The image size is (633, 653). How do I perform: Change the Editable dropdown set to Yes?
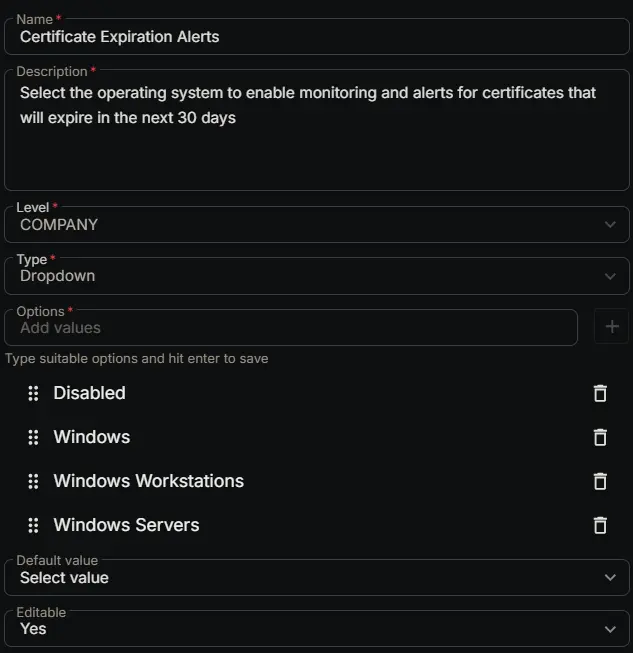click(x=316, y=629)
